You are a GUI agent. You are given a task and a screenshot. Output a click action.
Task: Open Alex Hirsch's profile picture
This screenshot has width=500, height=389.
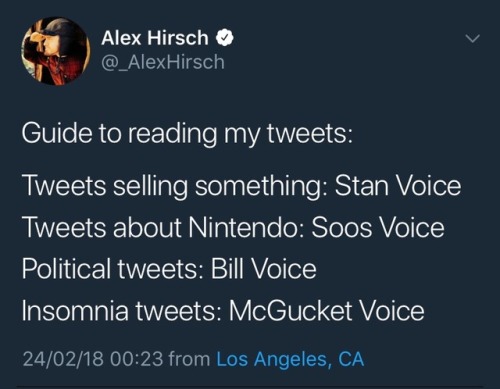[56, 51]
